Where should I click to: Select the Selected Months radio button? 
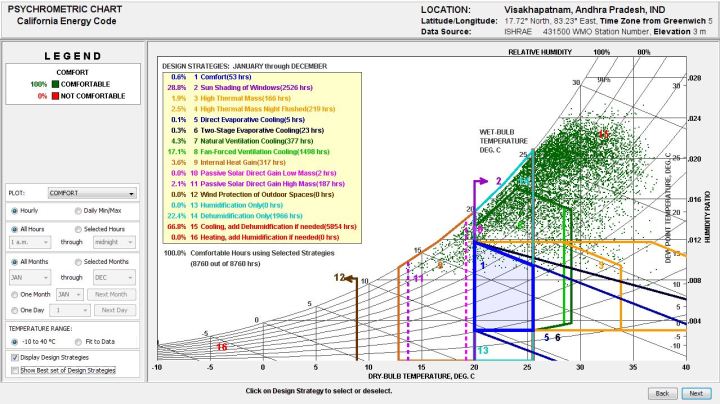point(78,262)
